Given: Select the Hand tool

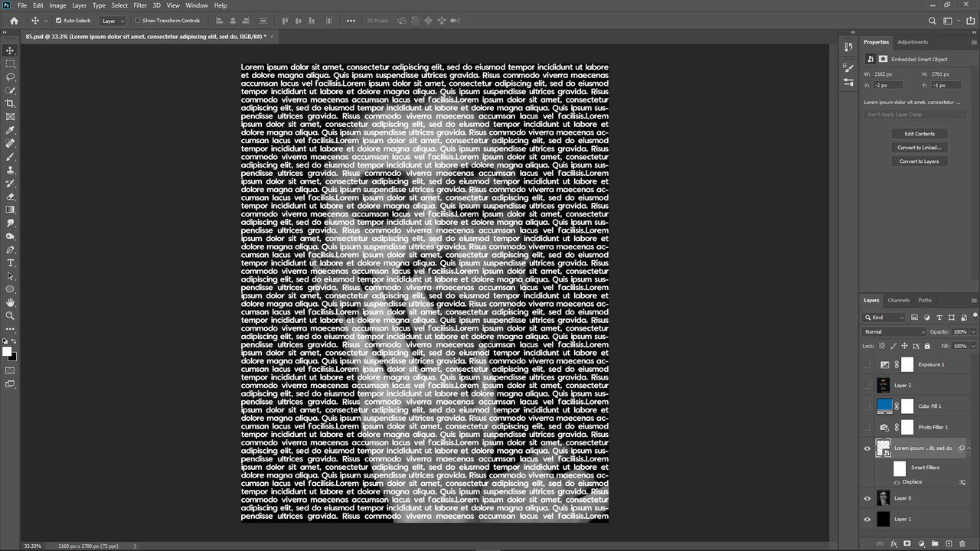Looking at the screenshot, I should point(10,302).
